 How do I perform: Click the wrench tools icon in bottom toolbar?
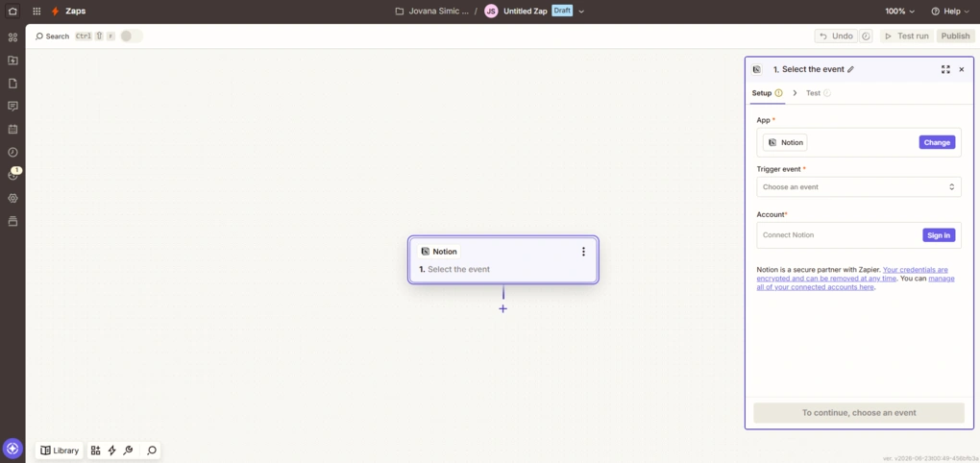[128, 451]
